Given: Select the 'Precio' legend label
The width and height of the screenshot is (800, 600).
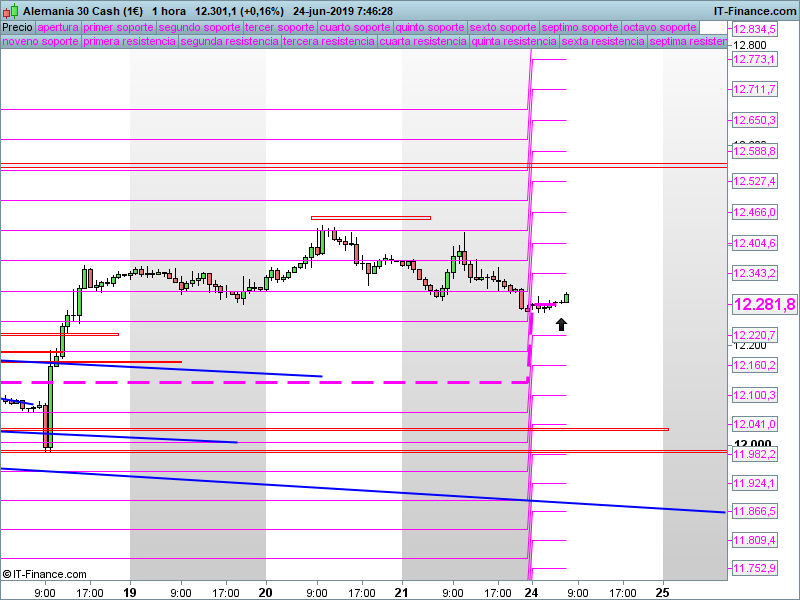Looking at the screenshot, I should pos(17,27).
